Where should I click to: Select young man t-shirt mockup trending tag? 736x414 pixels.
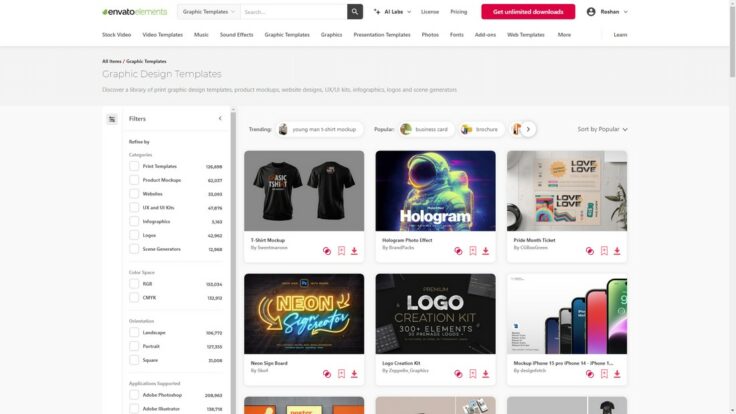[x=319, y=129]
